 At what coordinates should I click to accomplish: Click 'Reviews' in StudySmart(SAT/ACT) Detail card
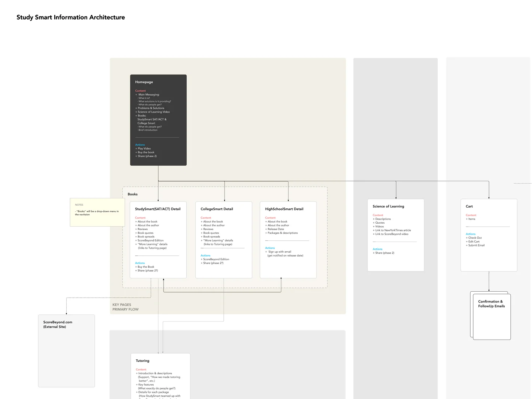(143, 229)
